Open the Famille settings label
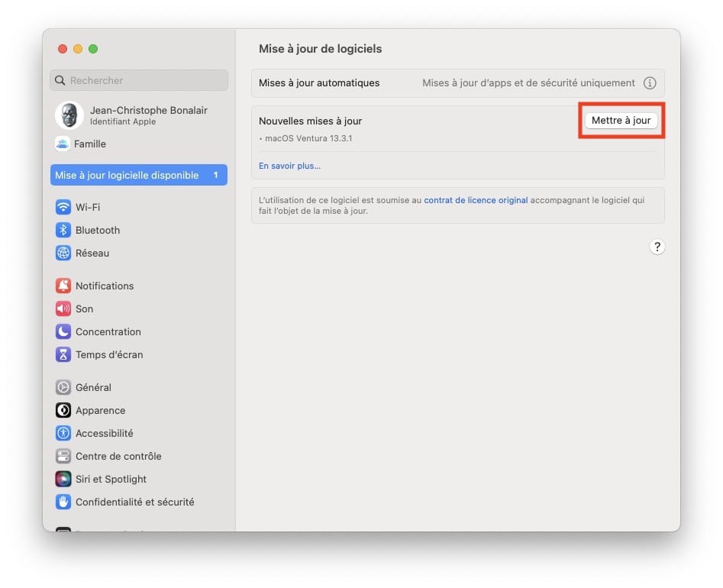 coord(90,144)
